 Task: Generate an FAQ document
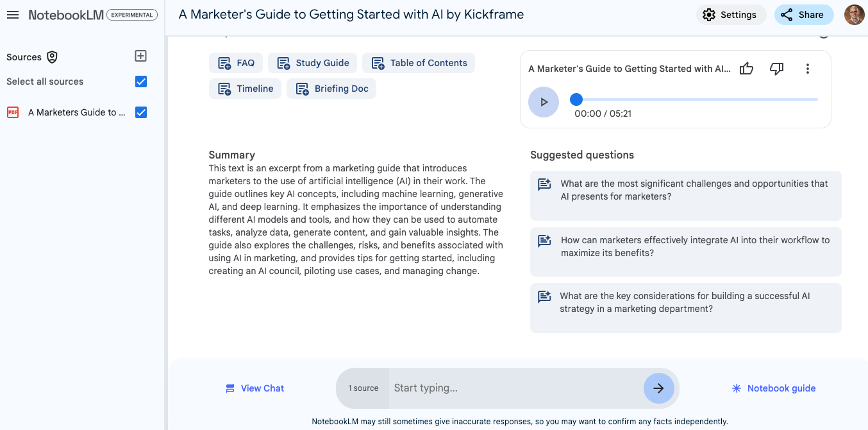[x=236, y=63]
